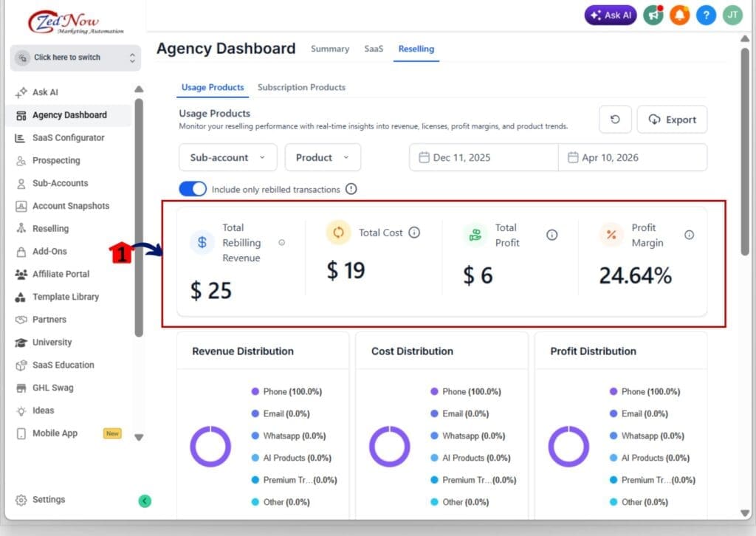Open the Product filter dropdown
This screenshot has height=536, width=756.
[x=323, y=157]
